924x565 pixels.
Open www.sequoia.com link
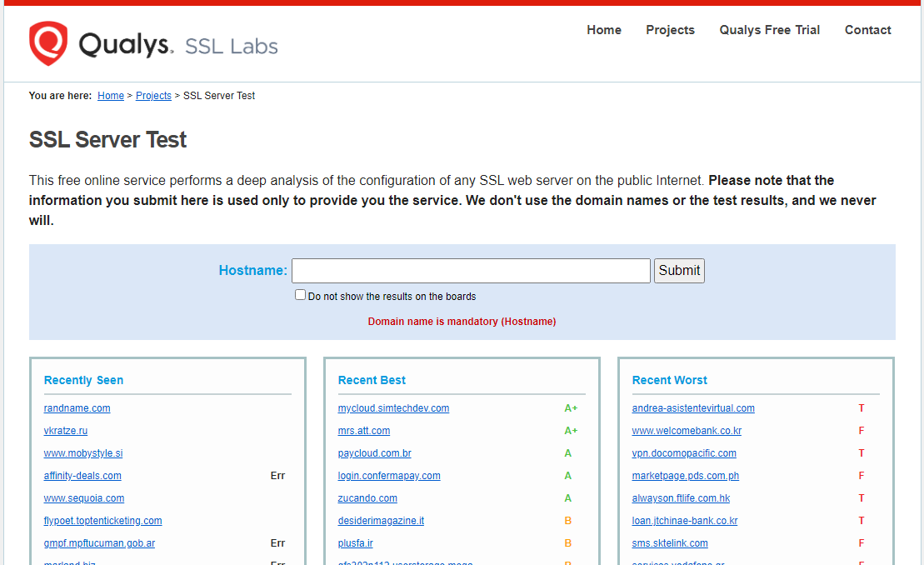[83, 497]
